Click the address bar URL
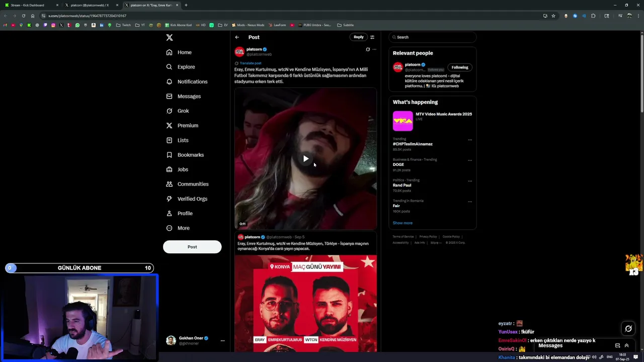Image resolution: width=644 pixels, height=362 pixels. click(87, 16)
